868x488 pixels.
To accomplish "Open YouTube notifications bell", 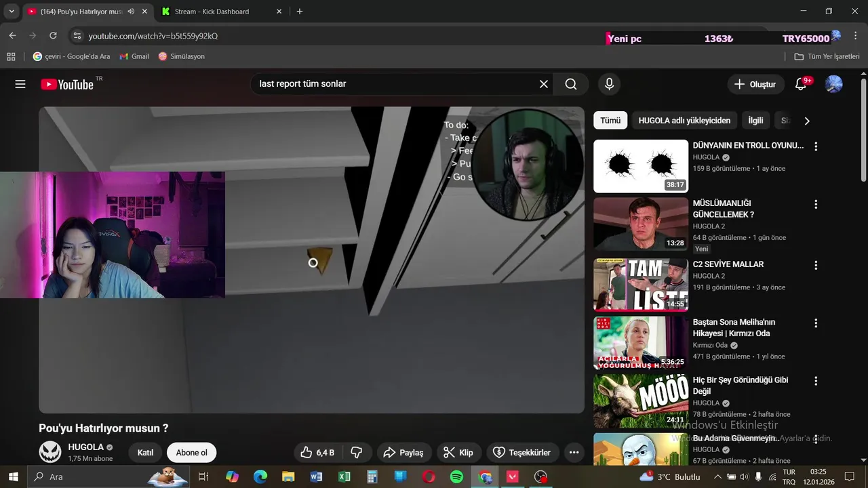I will coord(801,84).
